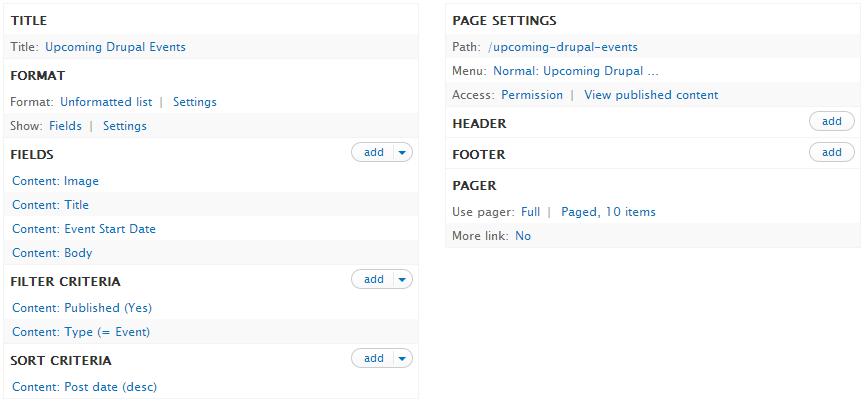
Task: Add a new filter criterion
Action: click(x=373, y=280)
